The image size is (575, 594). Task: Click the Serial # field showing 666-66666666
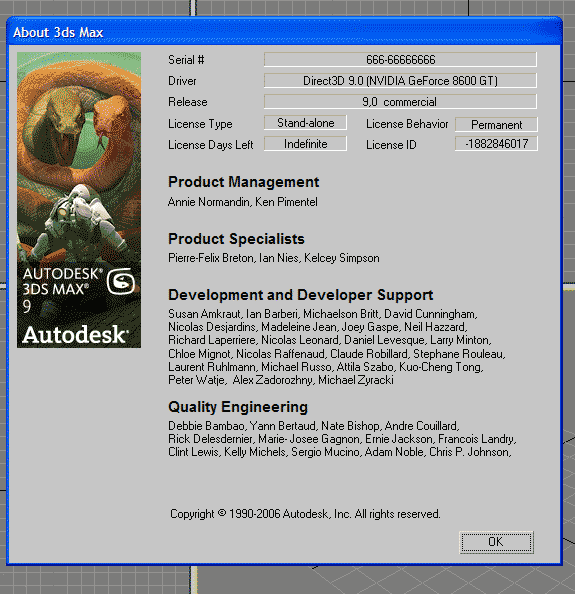click(400, 59)
